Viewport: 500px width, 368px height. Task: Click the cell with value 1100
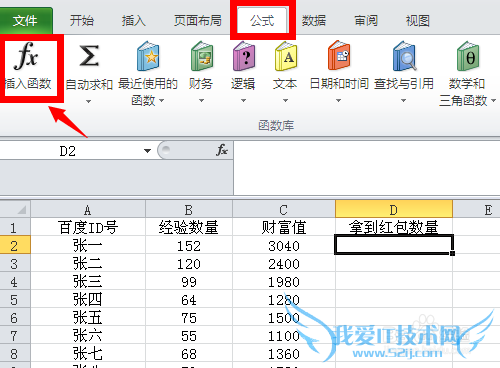[x=284, y=335]
